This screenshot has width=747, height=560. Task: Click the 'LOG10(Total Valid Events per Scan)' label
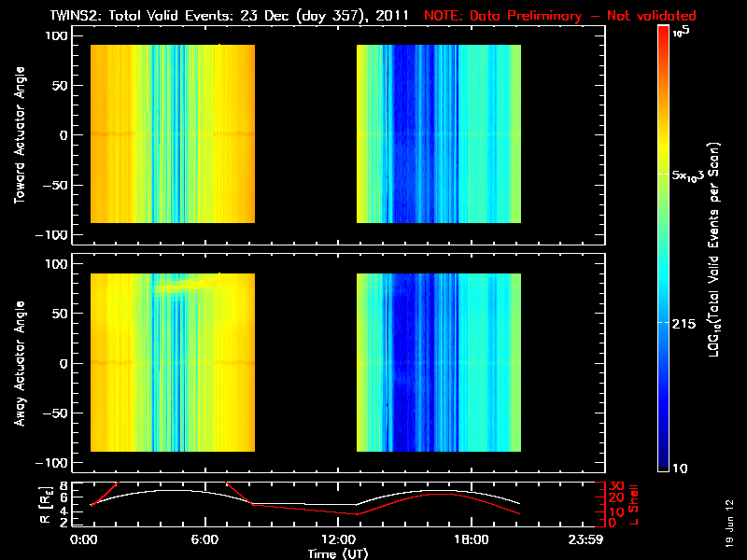[x=713, y=249]
